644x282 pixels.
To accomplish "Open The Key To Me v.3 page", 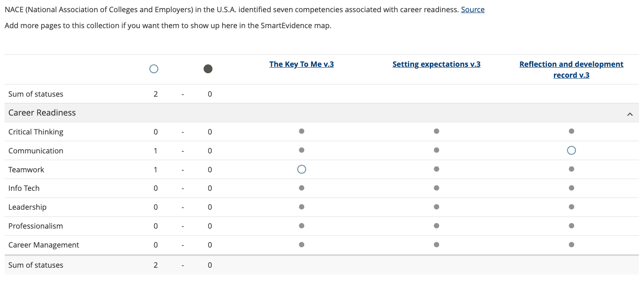I will click(301, 64).
